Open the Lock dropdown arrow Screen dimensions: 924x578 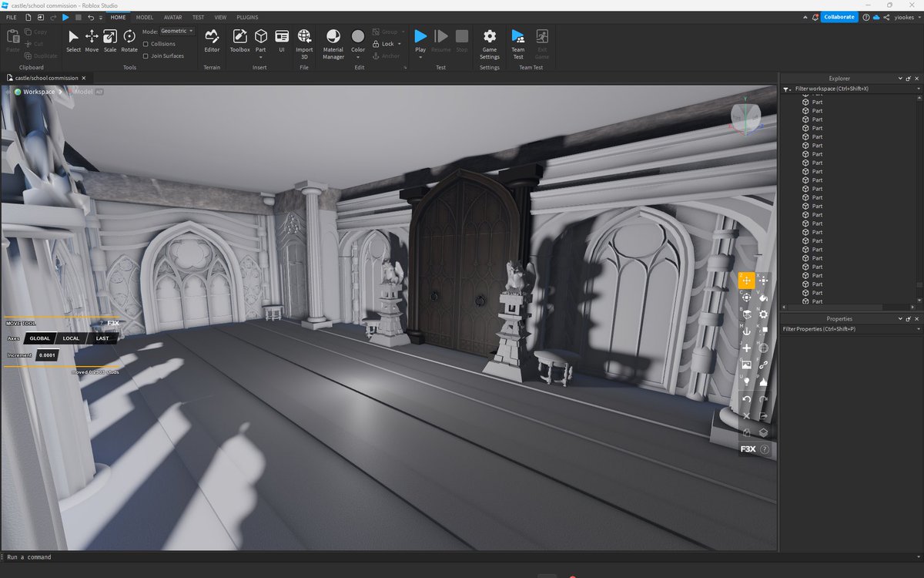[x=400, y=44]
